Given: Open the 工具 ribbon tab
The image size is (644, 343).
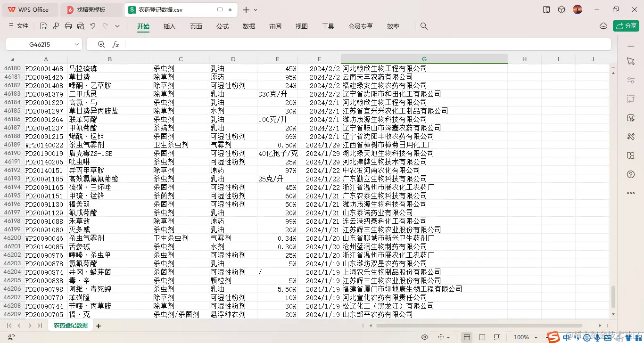Looking at the screenshot, I should click(x=328, y=26).
